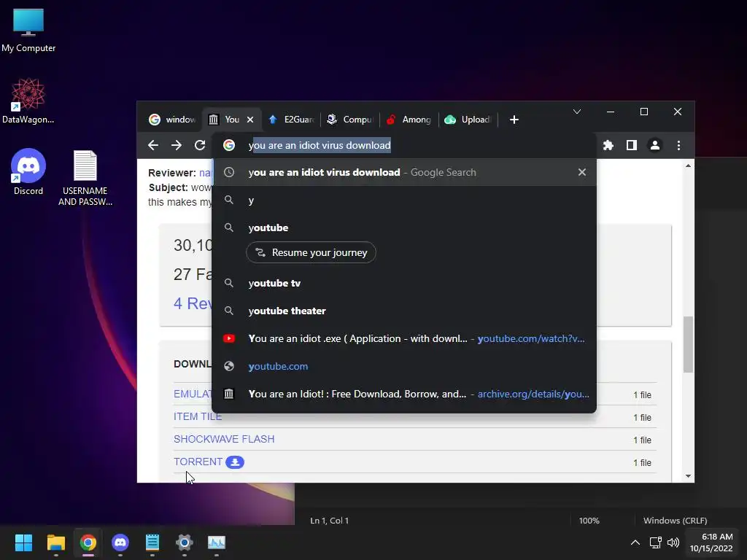Open Discord desktop shortcut
747x560 pixels.
tap(28, 172)
